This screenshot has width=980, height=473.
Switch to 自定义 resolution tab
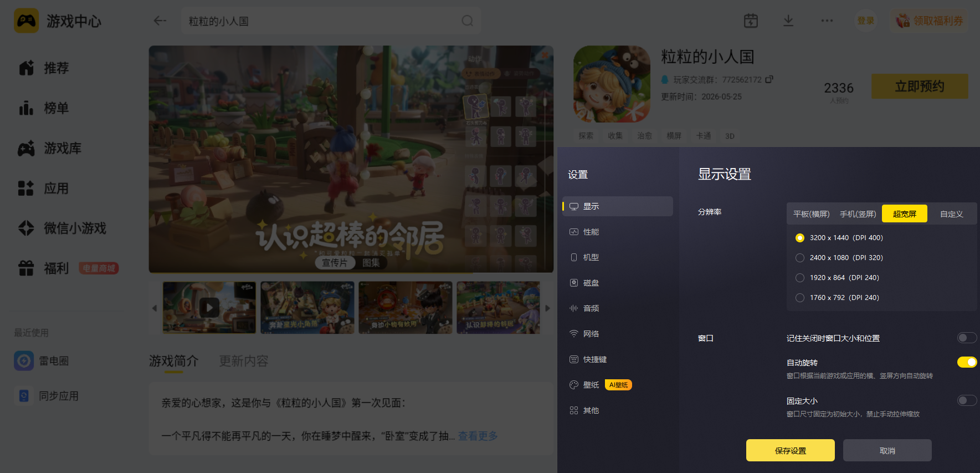[x=951, y=214]
